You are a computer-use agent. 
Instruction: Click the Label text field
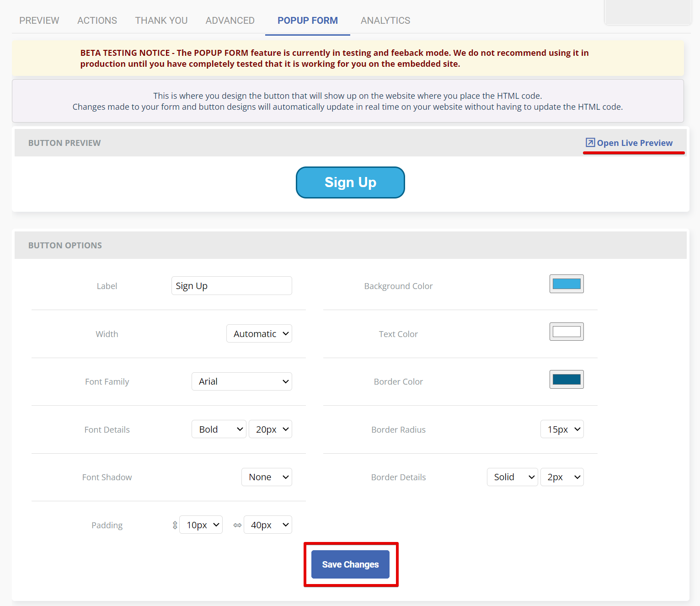[x=231, y=286]
